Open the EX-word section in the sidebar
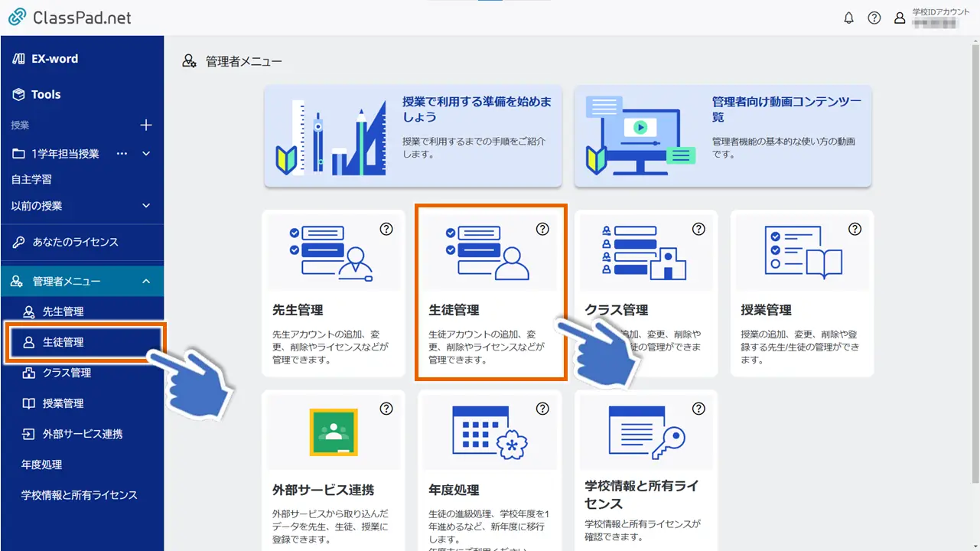The image size is (980, 551). (54, 58)
